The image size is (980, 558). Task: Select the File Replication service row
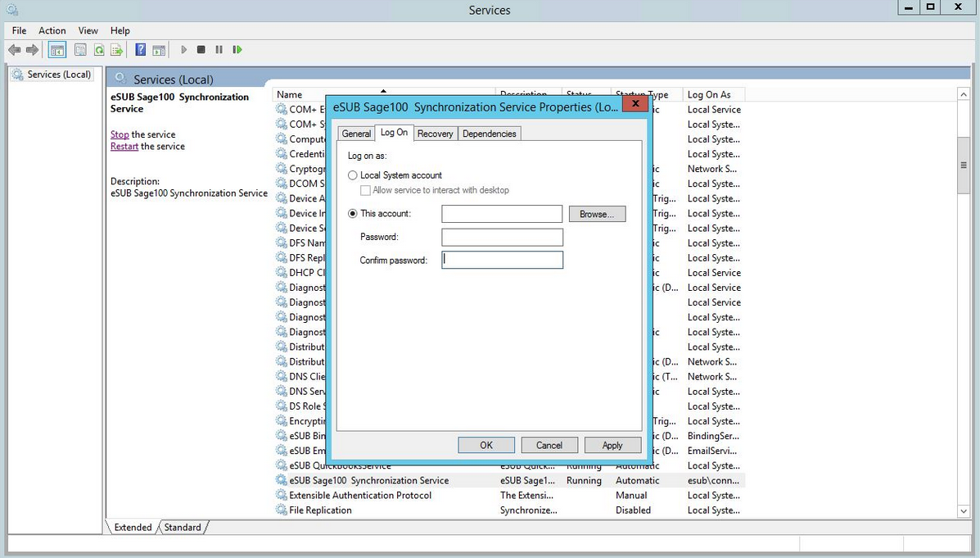click(508, 510)
